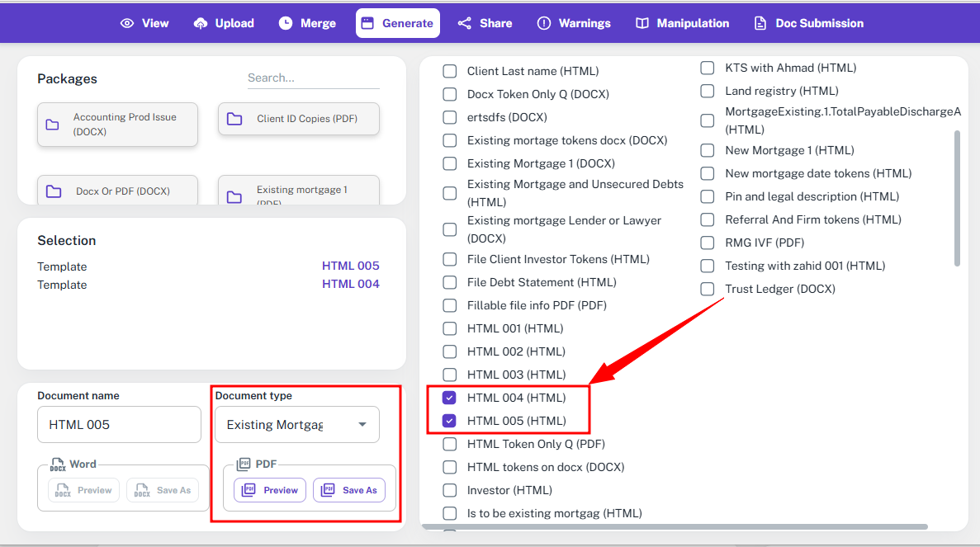The width and height of the screenshot is (980, 547).
Task: Uncheck the HTML 004 template checkbox
Action: (450, 398)
